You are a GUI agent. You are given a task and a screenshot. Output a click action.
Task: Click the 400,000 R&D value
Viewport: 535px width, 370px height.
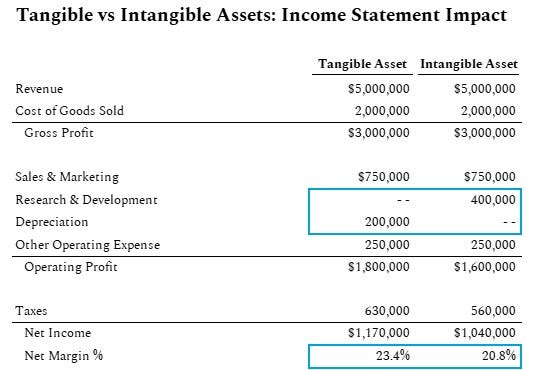tap(493, 200)
